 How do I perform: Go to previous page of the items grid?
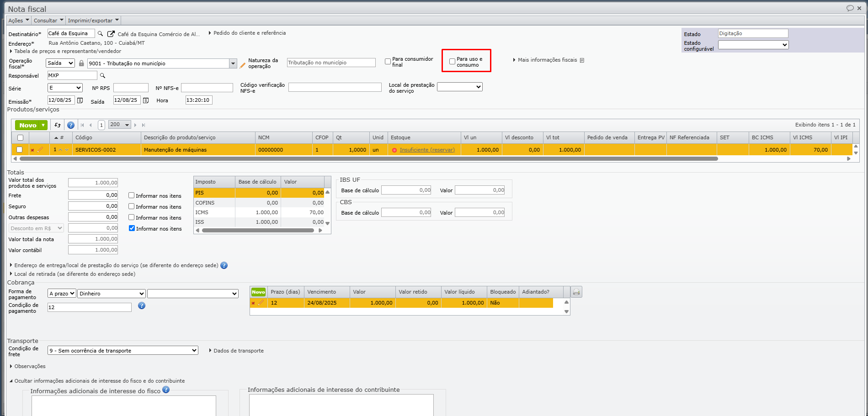91,125
